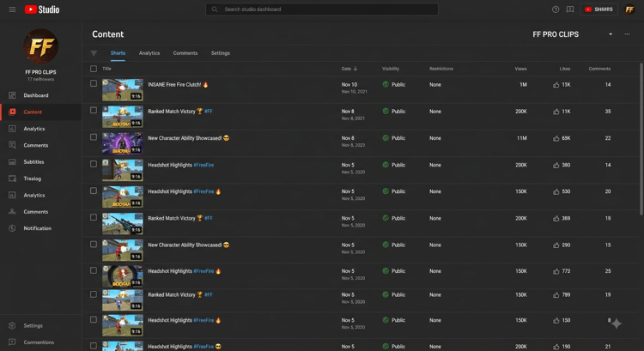
Task: Click the filter icon beside Shorts tab
Action: pyautogui.click(x=94, y=53)
